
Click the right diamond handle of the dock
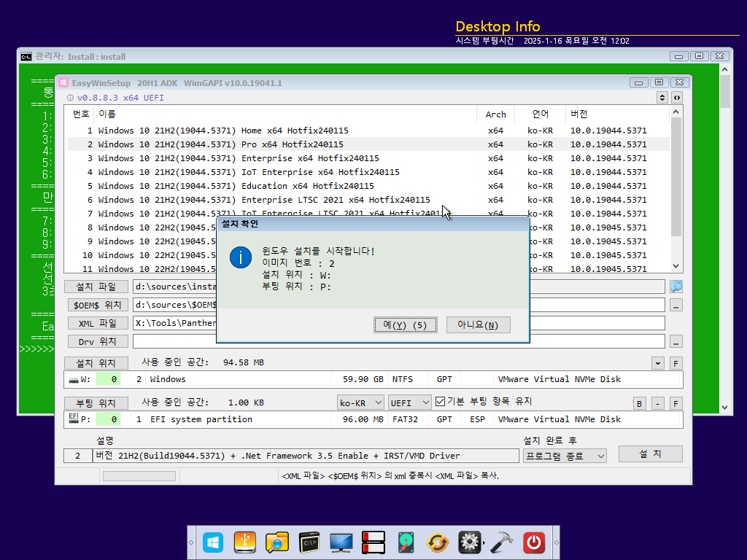click(556, 542)
